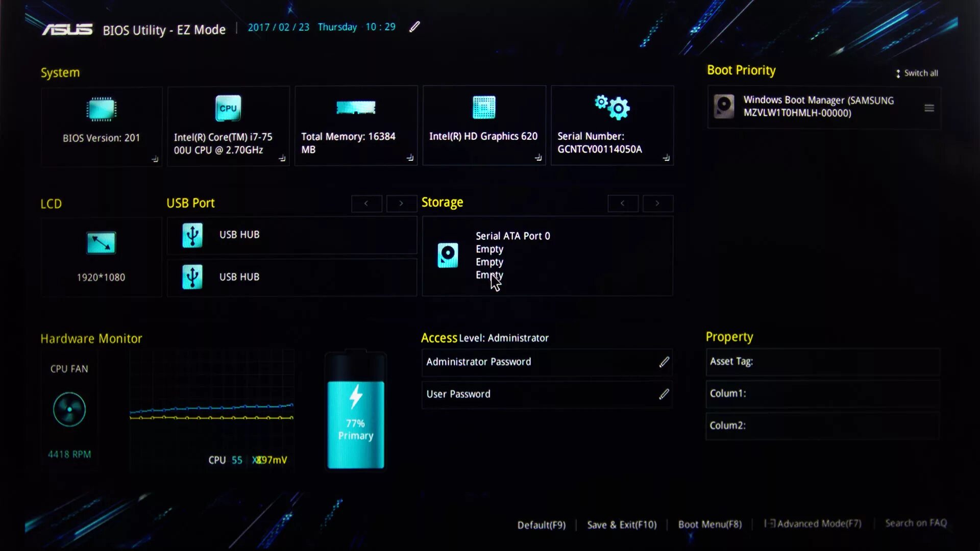Click Administrator Password edit toggle

coord(664,362)
